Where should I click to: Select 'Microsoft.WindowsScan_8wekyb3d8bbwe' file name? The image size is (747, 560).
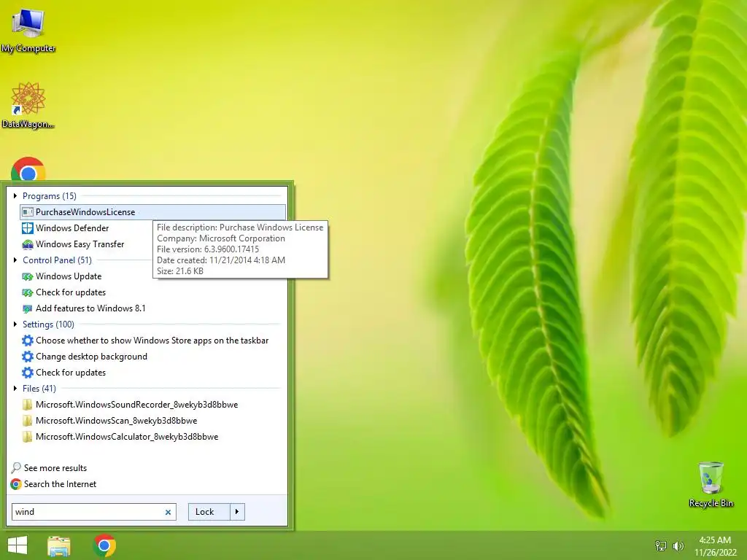coord(116,421)
